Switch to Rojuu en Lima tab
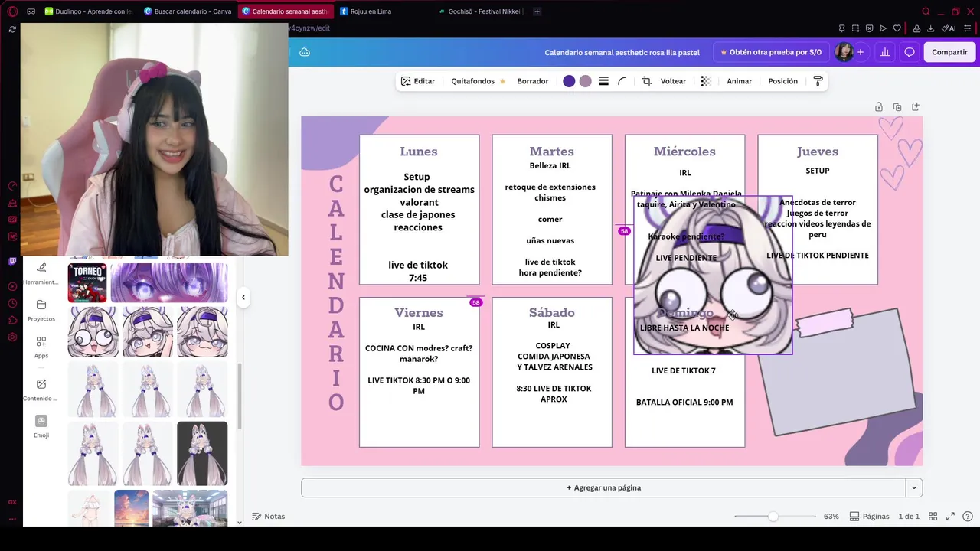The height and width of the screenshot is (551, 980). click(371, 11)
